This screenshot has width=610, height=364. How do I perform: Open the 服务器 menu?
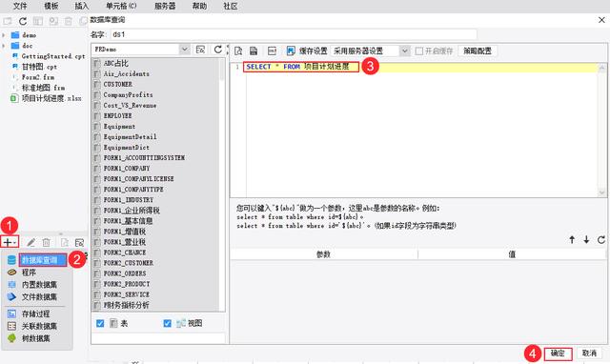click(x=165, y=6)
